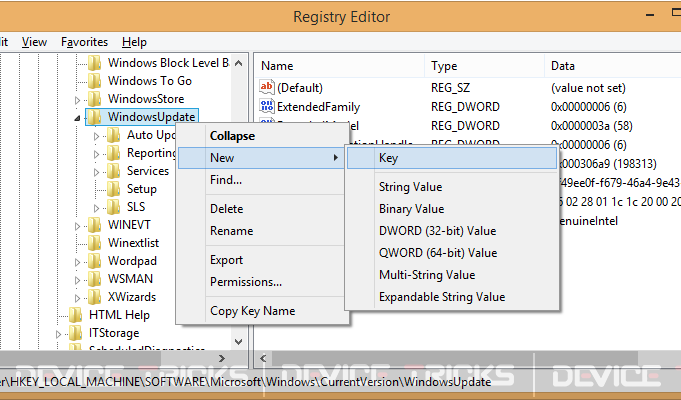
Task: Select Binary Value in New submenu
Action: coord(452,209)
